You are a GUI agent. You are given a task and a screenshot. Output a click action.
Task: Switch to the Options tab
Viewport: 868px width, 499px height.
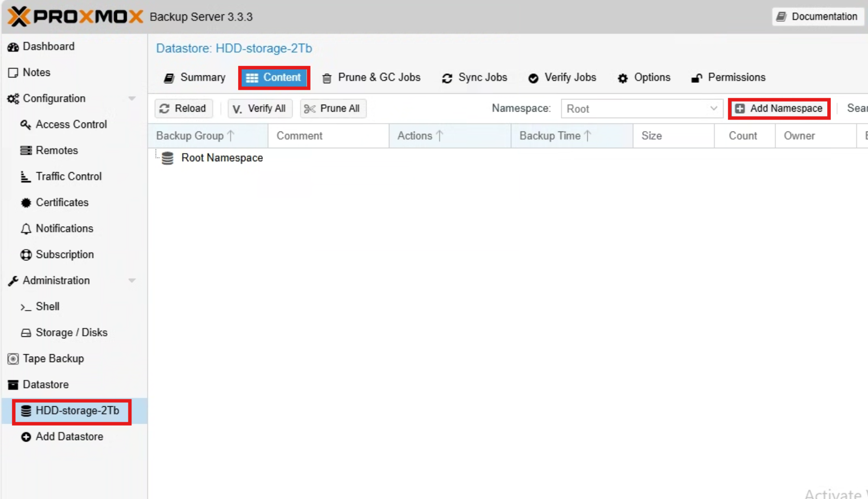(x=644, y=78)
